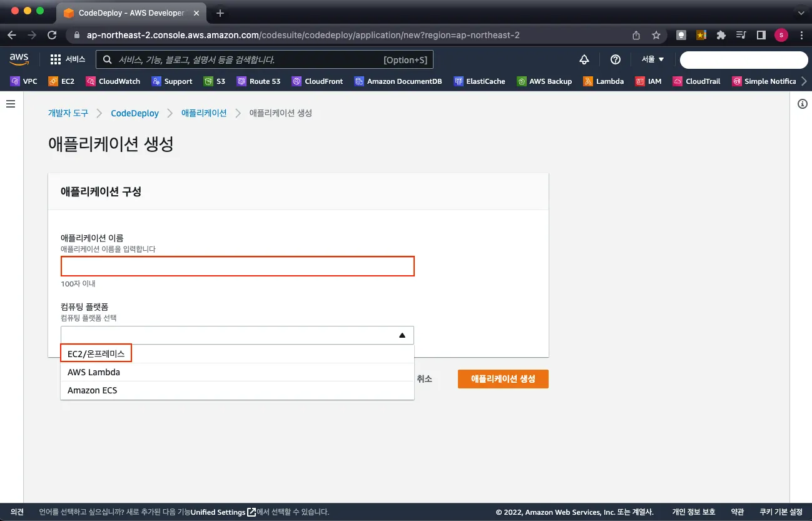Open the notifications bell icon
812x521 pixels.
[x=584, y=59]
